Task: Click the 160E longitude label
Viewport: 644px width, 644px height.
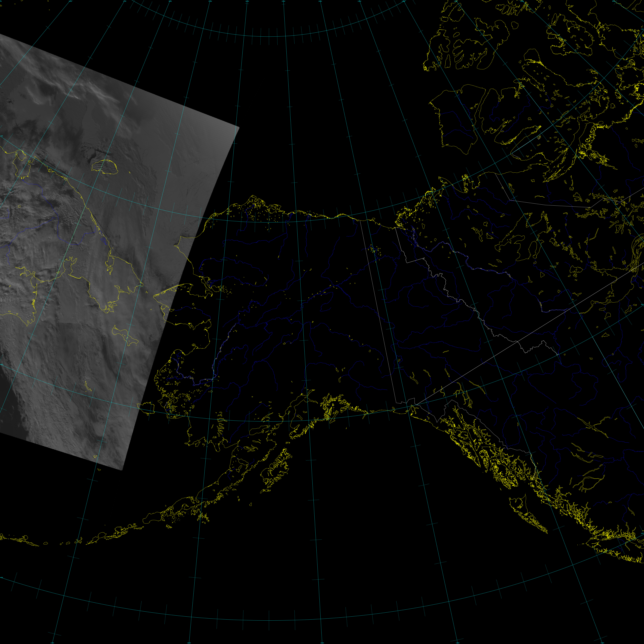Action: pos(70,1)
